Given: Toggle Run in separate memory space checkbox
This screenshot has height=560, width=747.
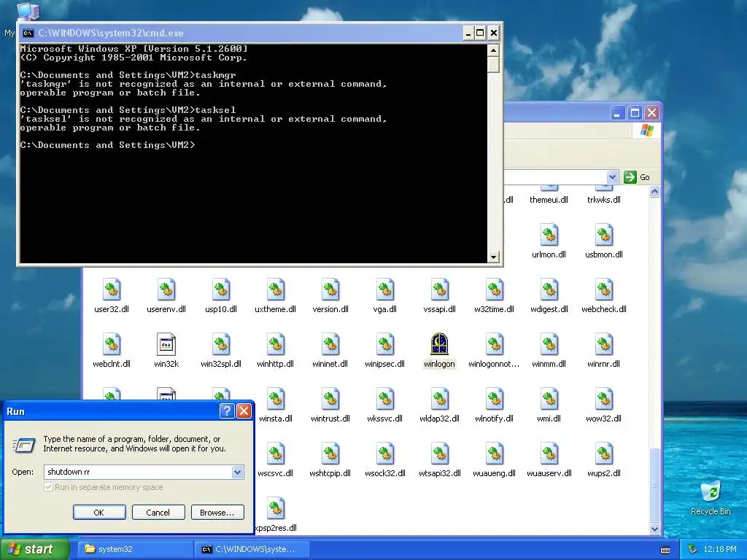Looking at the screenshot, I should coord(48,487).
